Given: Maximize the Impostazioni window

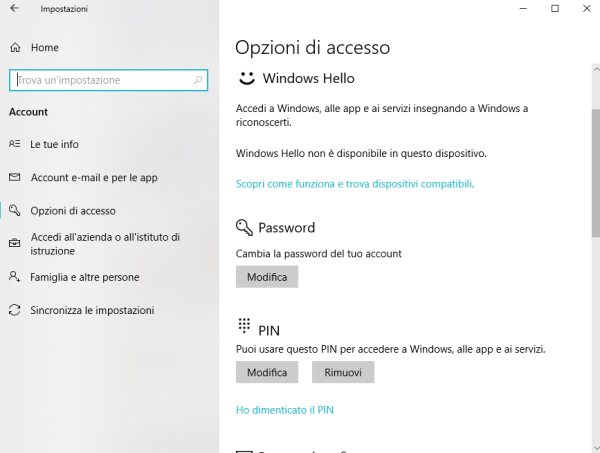Looking at the screenshot, I should (x=555, y=9).
